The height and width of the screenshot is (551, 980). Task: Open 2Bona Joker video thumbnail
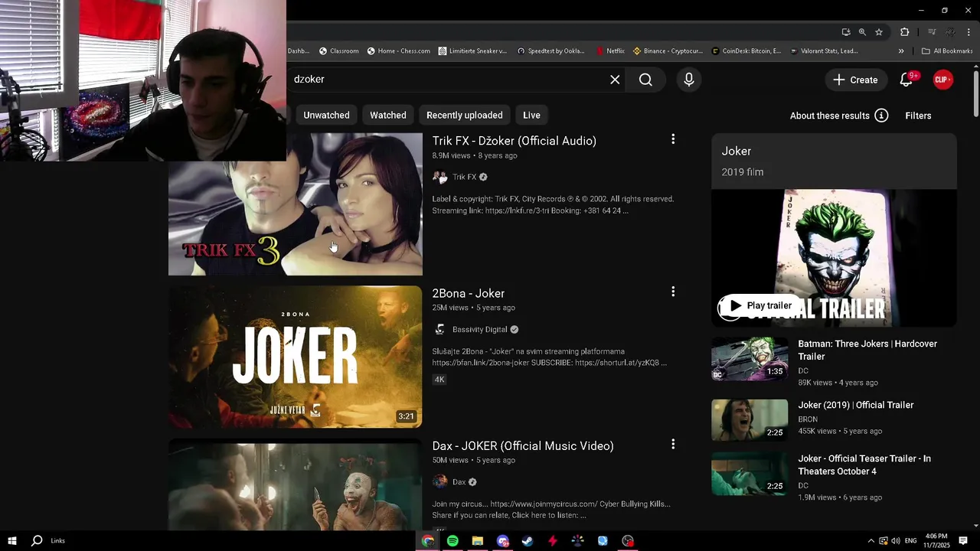(x=296, y=357)
